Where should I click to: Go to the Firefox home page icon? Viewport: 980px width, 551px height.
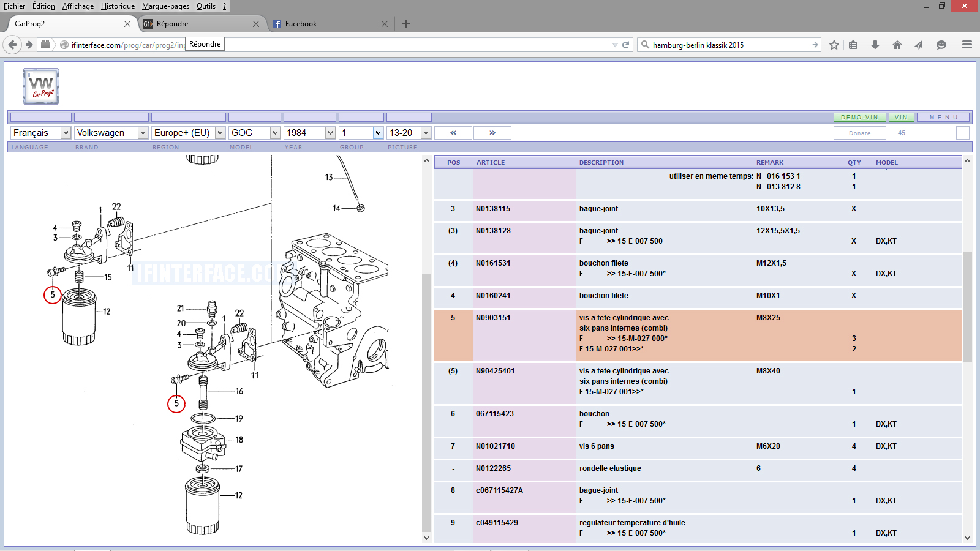tap(897, 45)
